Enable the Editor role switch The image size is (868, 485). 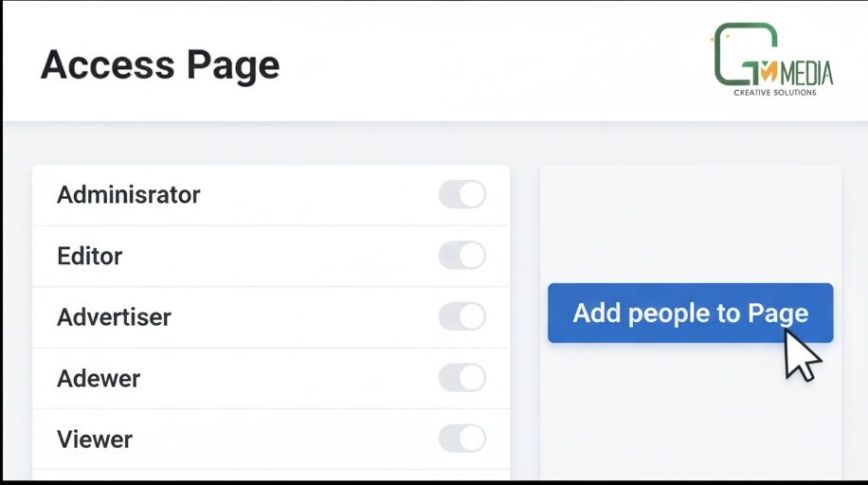point(461,256)
